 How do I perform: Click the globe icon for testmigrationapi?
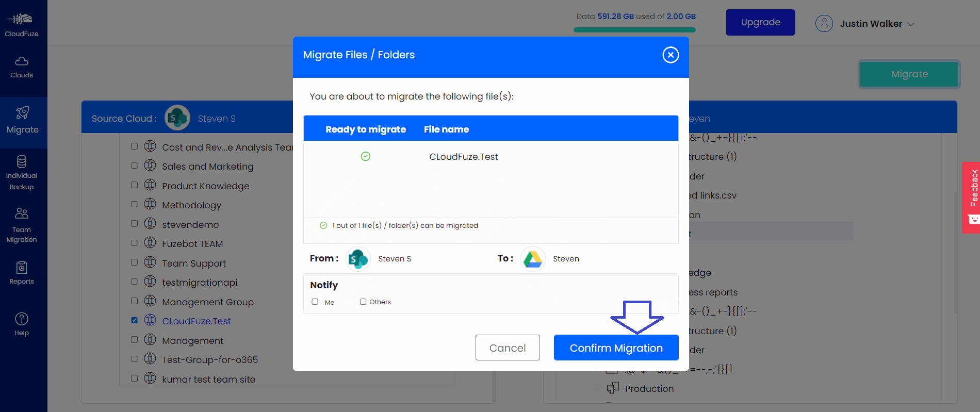(150, 282)
